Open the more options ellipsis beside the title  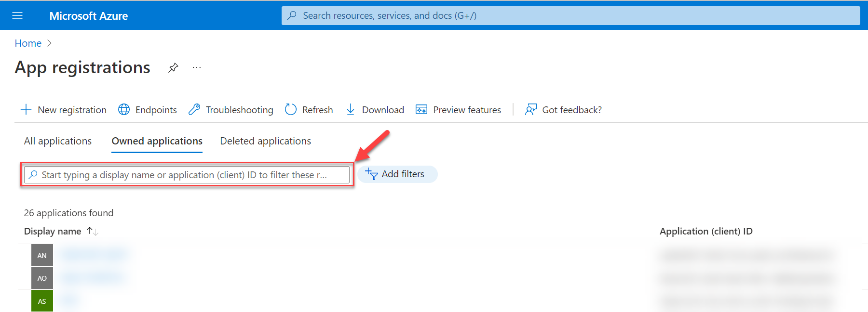click(197, 67)
